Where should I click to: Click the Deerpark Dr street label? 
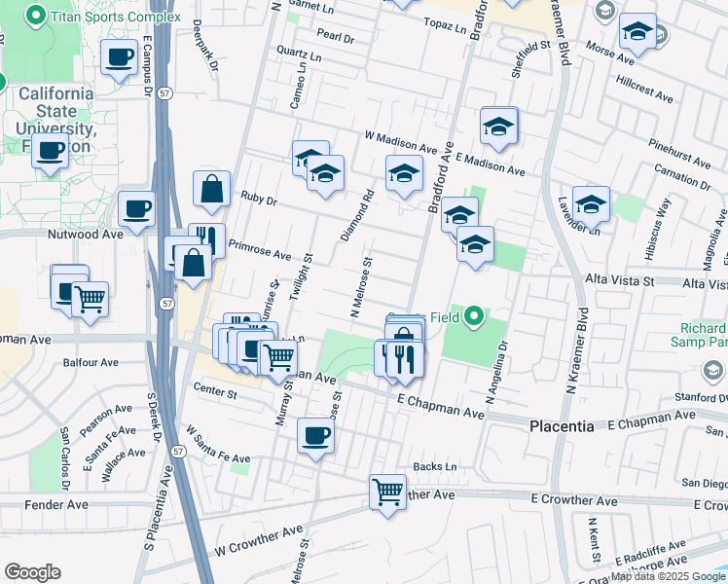coord(204,45)
